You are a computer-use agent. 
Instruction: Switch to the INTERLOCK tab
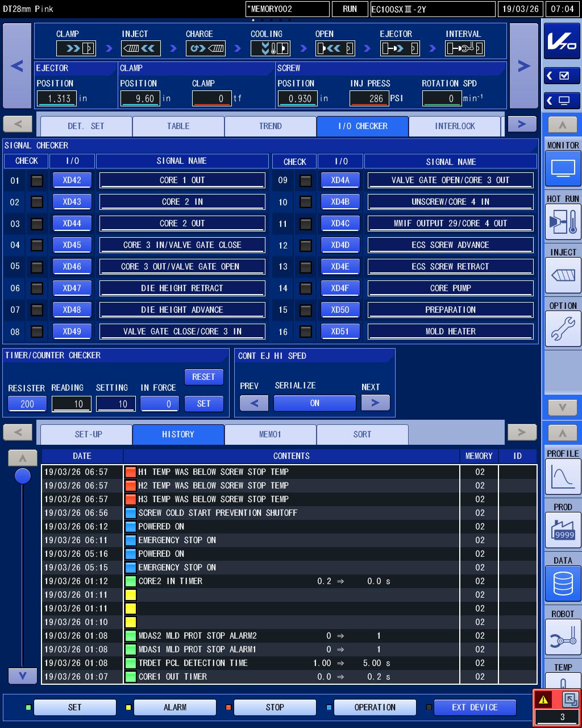[x=455, y=126]
